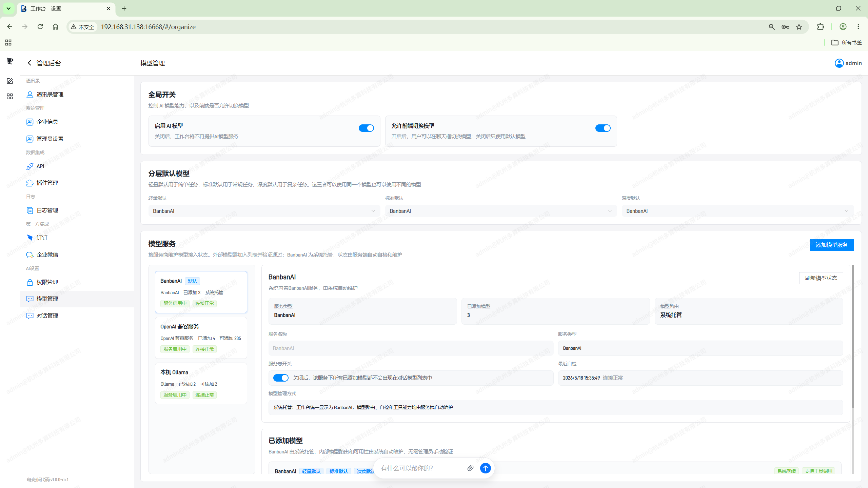Open the API menu item
Viewport: 868px width, 488px height.
click(x=77, y=166)
